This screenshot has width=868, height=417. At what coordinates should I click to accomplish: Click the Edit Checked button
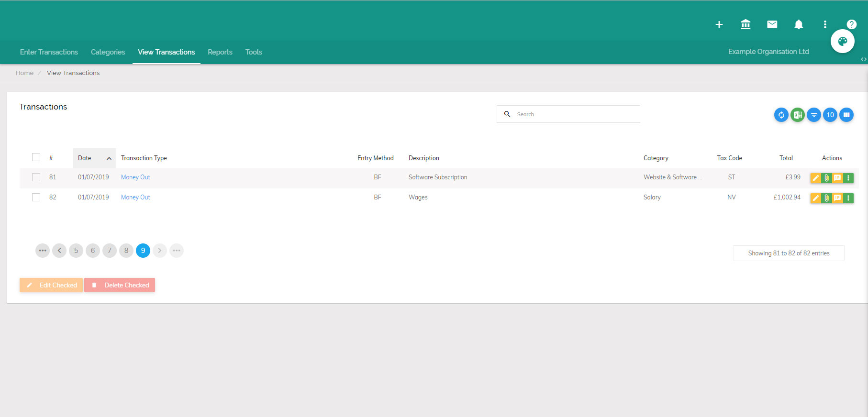[51, 285]
